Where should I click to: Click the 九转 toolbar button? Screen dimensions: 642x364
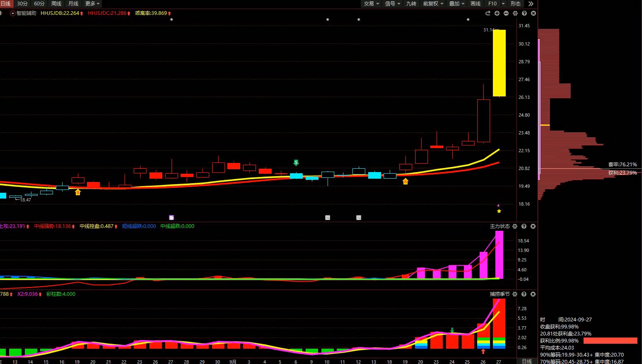411,3
